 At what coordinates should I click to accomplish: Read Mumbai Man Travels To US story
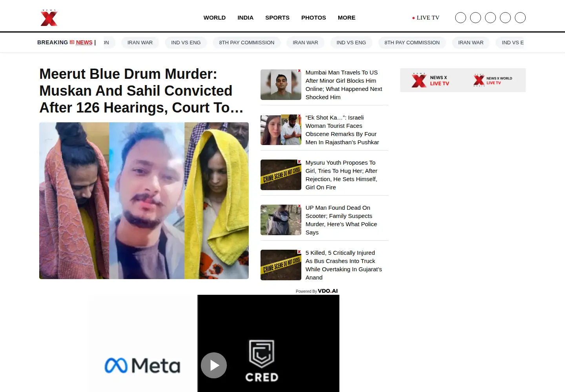click(344, 85)
